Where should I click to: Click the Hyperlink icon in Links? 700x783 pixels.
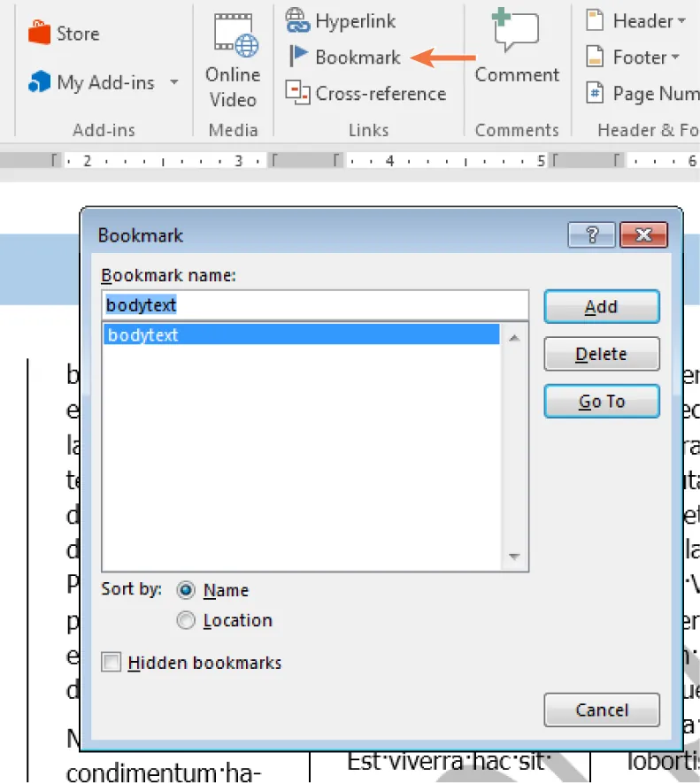point(298,20)
